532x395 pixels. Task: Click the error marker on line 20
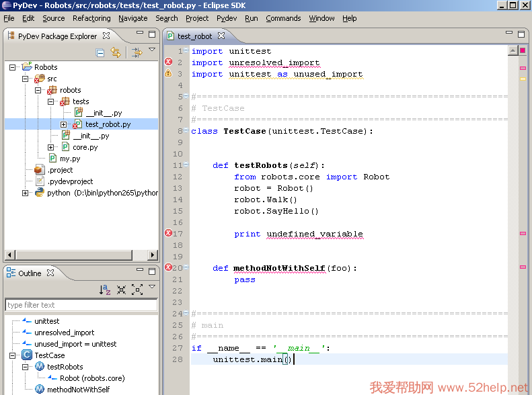click(168, 267)
